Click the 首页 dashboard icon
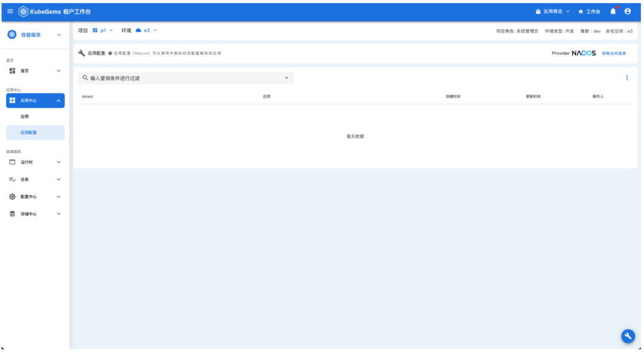 click(x=13, y=71)
